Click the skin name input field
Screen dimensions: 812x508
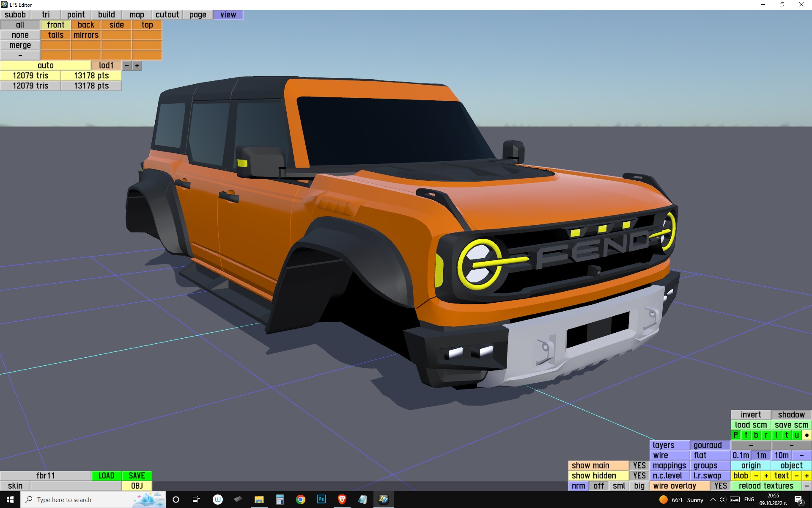76,486
